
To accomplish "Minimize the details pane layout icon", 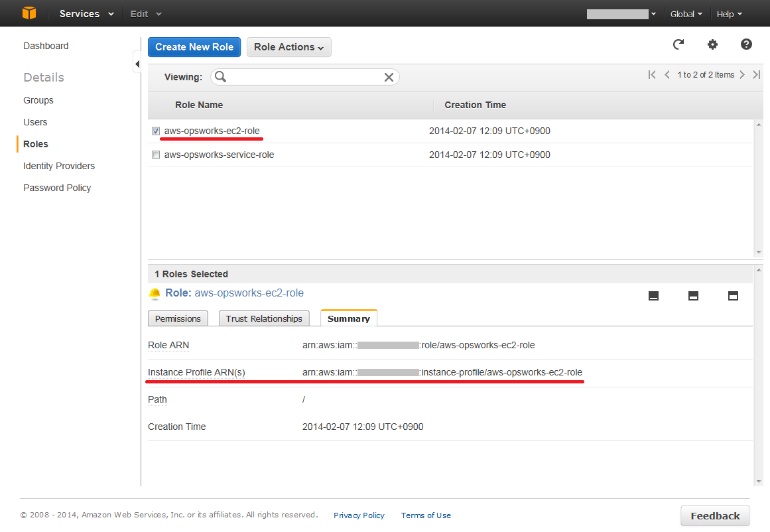I will click(653, 296).
